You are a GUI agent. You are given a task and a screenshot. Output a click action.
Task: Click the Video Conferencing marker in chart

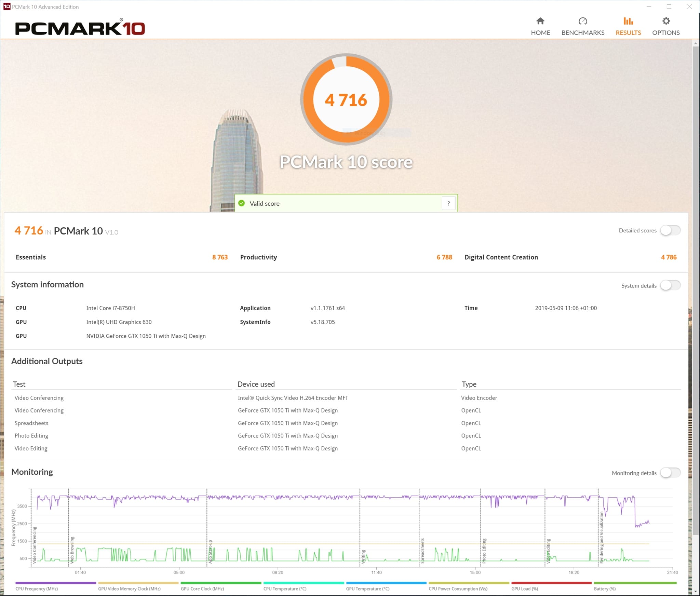(x=35, y=545)
